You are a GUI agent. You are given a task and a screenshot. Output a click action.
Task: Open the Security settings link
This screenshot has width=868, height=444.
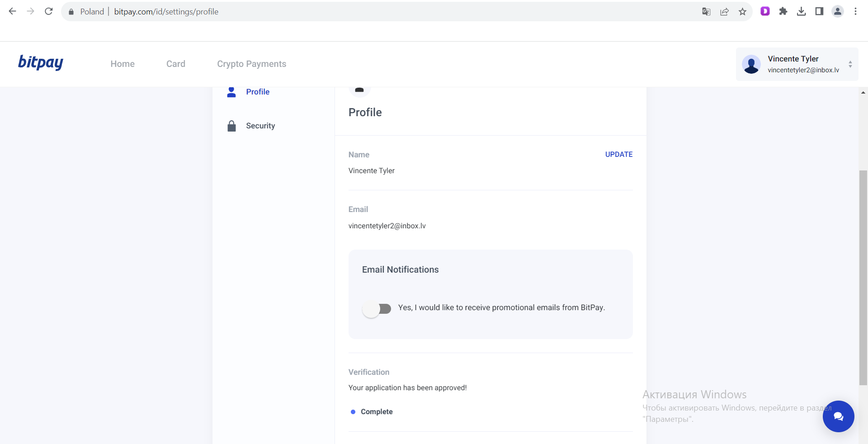(260, 126)
